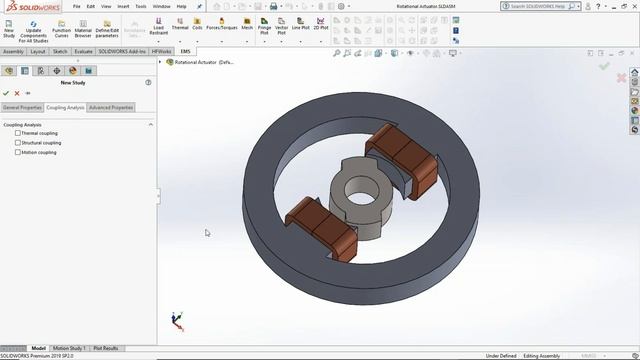
Task: Open the File menu
Action: pyautogui.click(x=76, y=6)
